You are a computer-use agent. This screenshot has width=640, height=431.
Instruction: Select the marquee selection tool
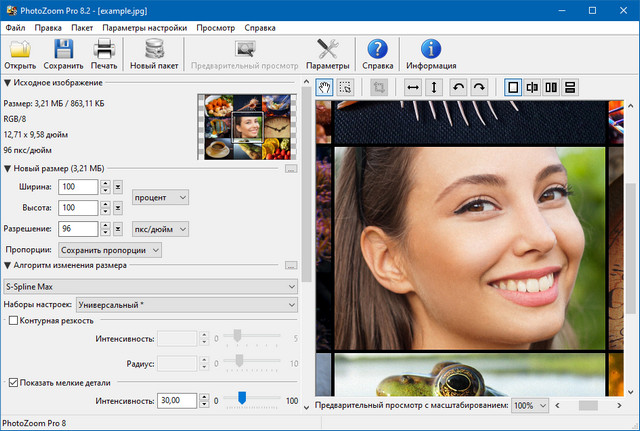click(x=345, y=87)
